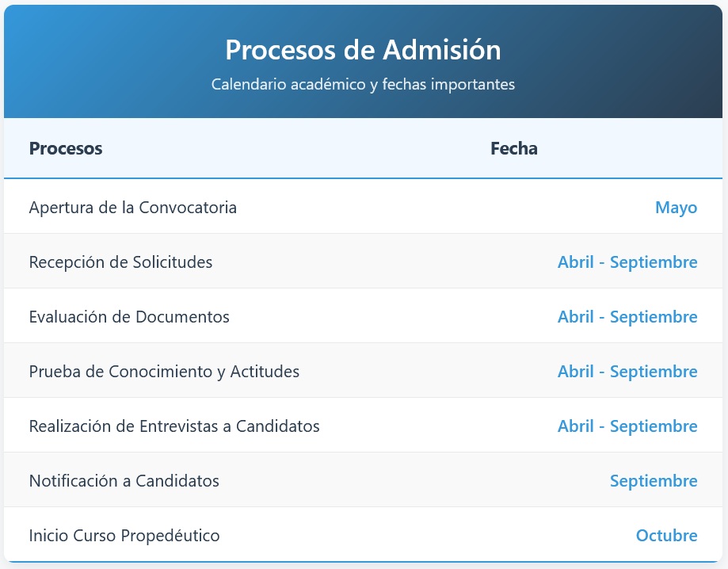This screenshot has height=569, width=728.
Task: Click the blue divider line beneath column headers
Action: point(363,178)
